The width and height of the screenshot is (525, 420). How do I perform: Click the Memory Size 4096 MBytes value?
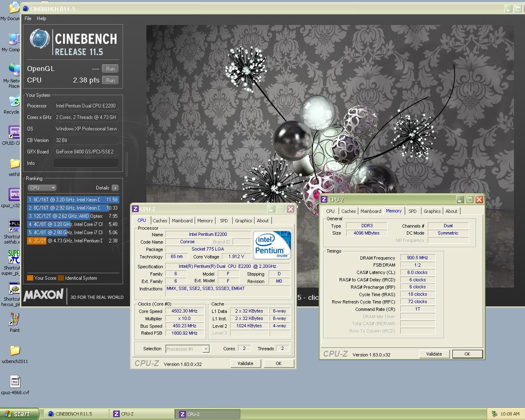pos(367,233)
